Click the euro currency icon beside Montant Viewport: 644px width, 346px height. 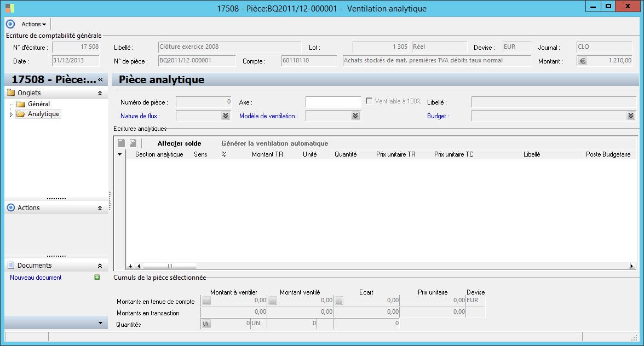[x=582, y=61]
